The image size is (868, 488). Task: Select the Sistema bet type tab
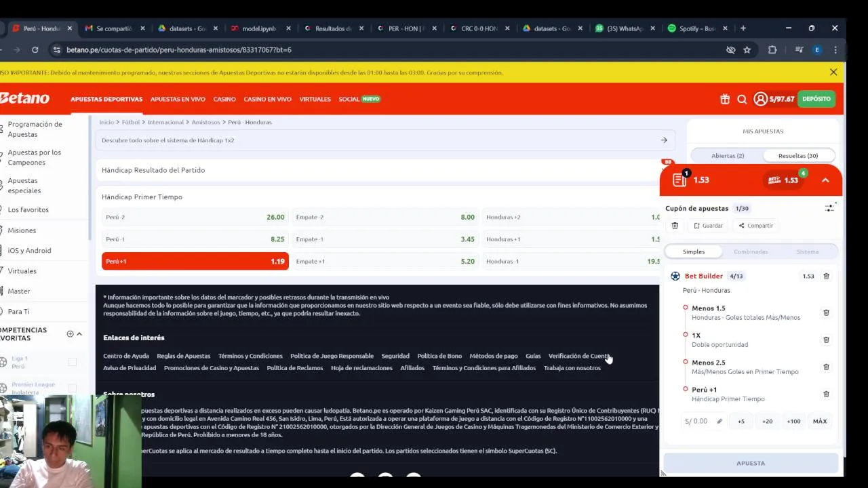coord(808,251)
